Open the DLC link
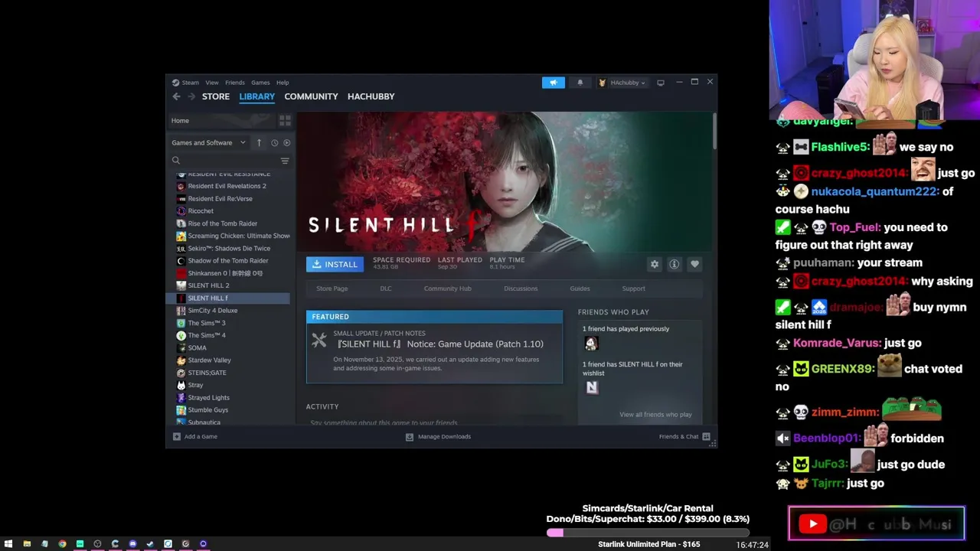 pos(386,289)
